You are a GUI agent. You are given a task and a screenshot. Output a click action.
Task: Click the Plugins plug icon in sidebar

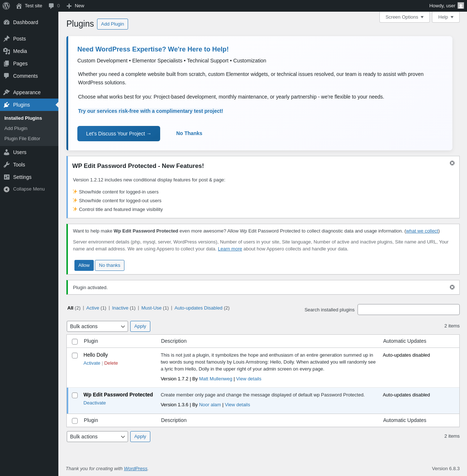click(x=7, y=105)
